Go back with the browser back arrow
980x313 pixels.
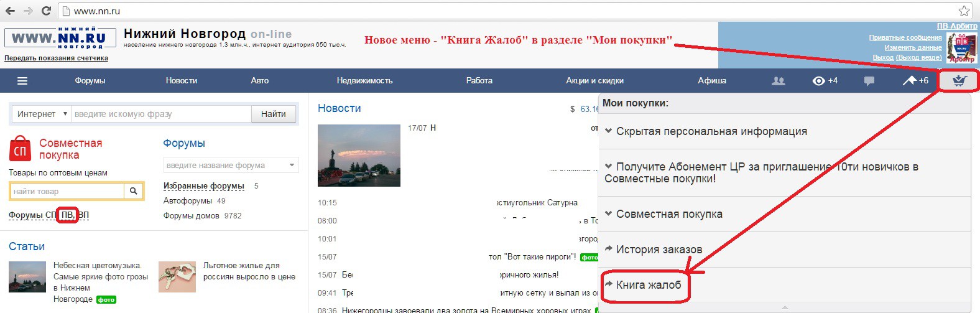pyautogui.click(x=10, y=11)
